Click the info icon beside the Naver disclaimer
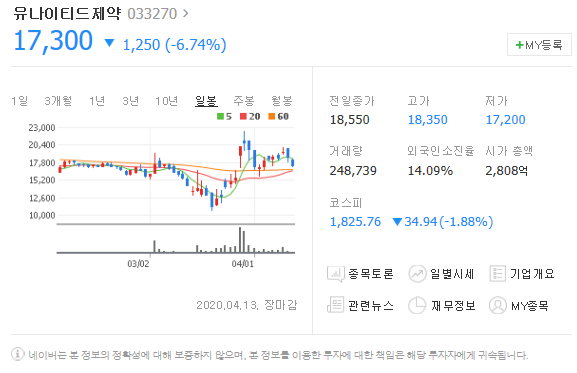 coord(17,354)
